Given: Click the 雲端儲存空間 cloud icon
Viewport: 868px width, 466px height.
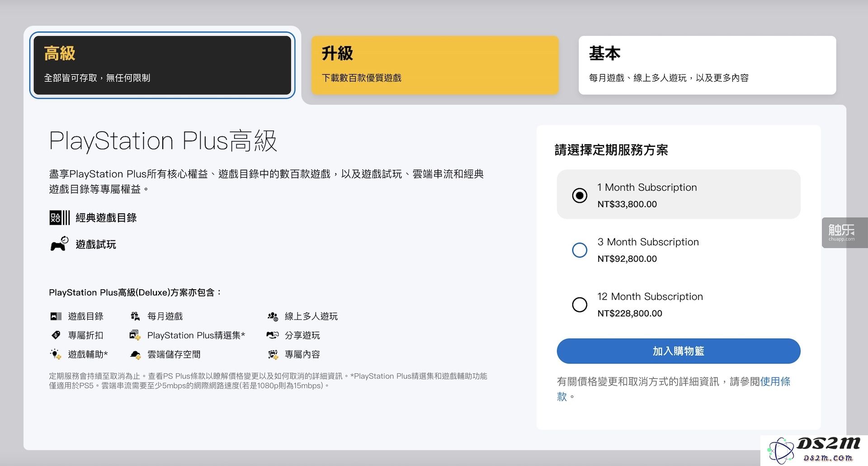Looking at the screenshot, I should coord(135,354).
